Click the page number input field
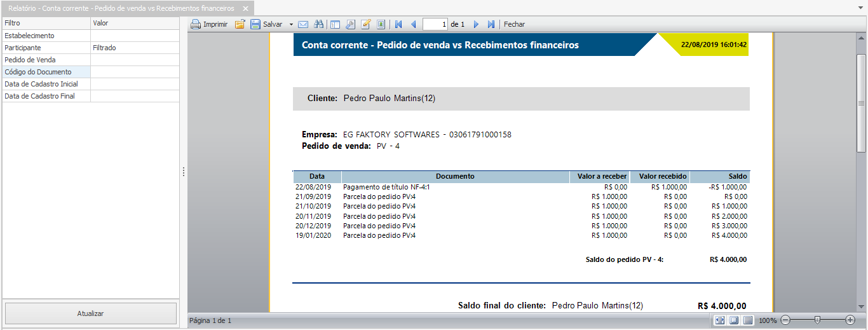This screenshot has height=330, width=868. coord(435,24)
